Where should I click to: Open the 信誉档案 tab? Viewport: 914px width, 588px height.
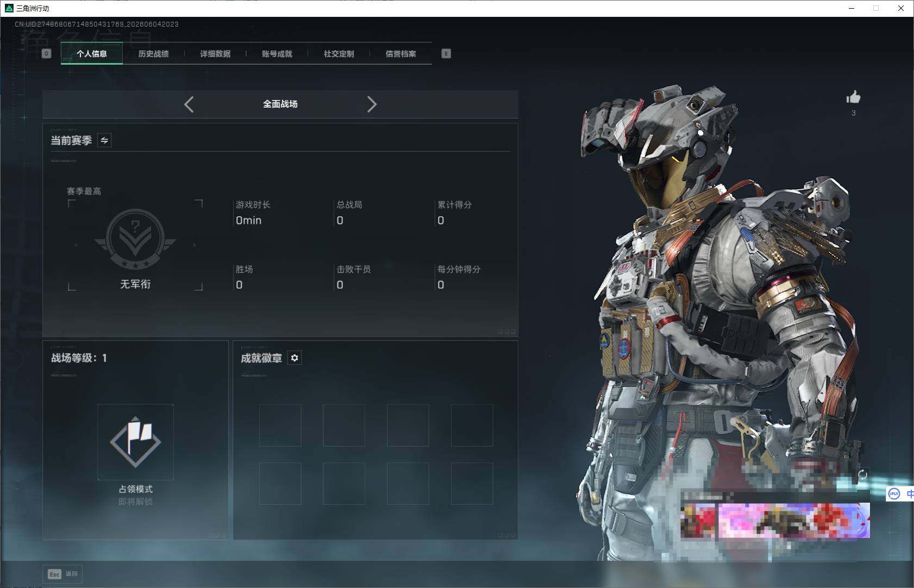pyautogui.click(x=400, y=53)
